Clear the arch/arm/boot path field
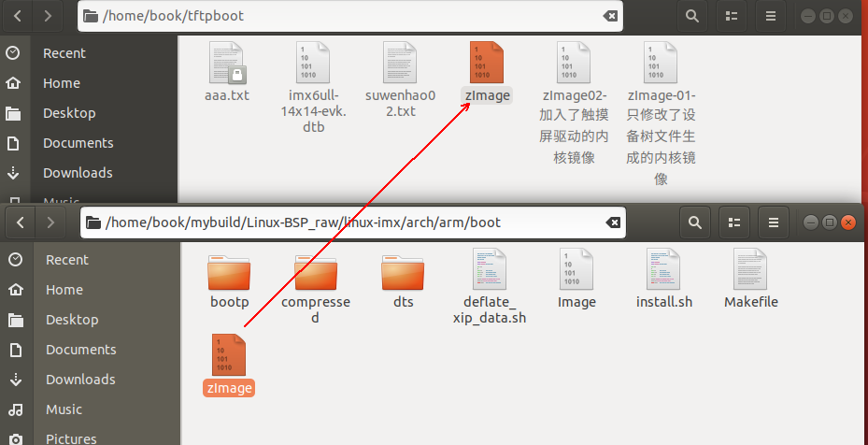Viewport: 868px width, 445px height. point(613,222)
